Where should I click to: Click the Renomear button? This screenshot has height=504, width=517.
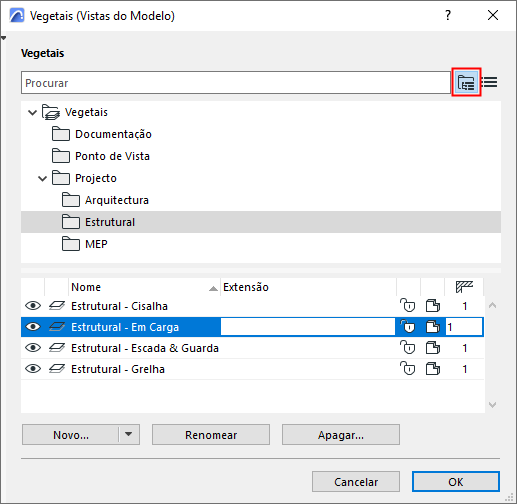[211, 435]
